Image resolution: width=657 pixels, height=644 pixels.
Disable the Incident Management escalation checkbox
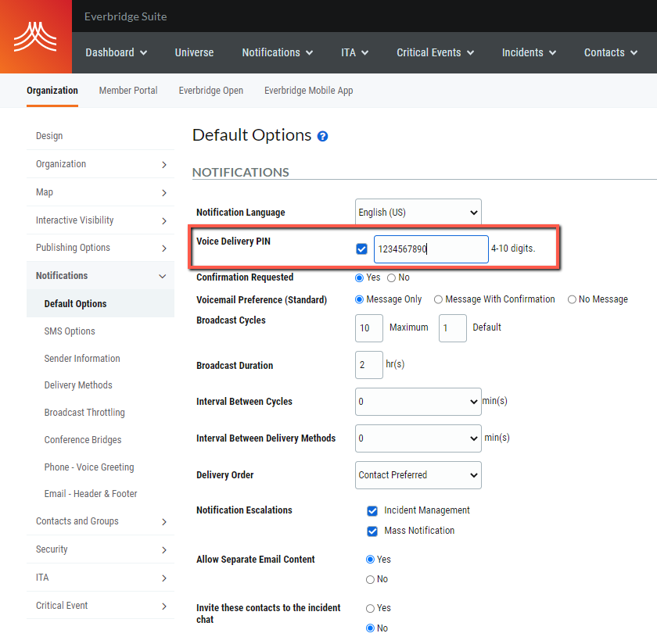pos(372,510)
